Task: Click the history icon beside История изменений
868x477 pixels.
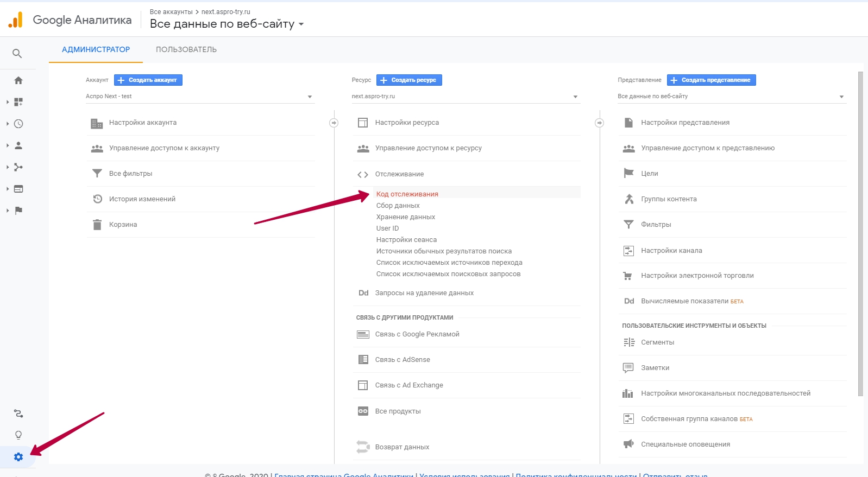Action: point(97,199)
